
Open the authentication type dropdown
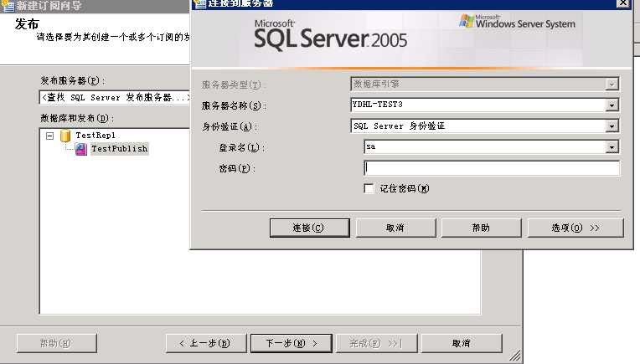(612, 126)
